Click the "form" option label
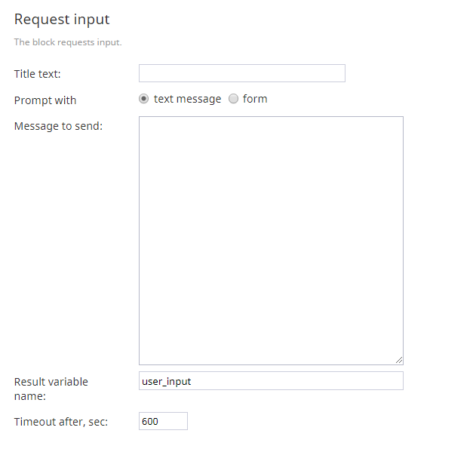The image size is (476, 452). pyautogui.click(x=255, y=99)
